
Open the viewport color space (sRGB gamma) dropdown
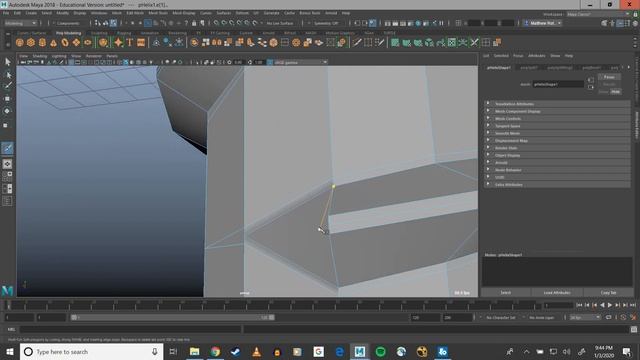(x=301, y=62)
